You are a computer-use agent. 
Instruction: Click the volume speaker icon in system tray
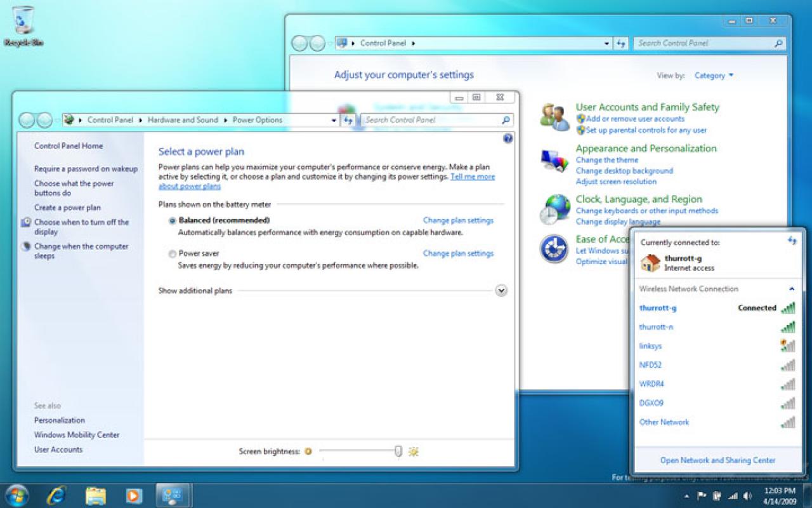point(747,496)
